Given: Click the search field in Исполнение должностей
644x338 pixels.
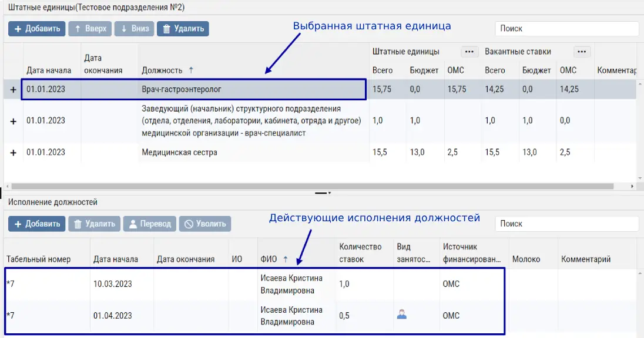Looking at the screenshot, I should click(x=566, y=224).
